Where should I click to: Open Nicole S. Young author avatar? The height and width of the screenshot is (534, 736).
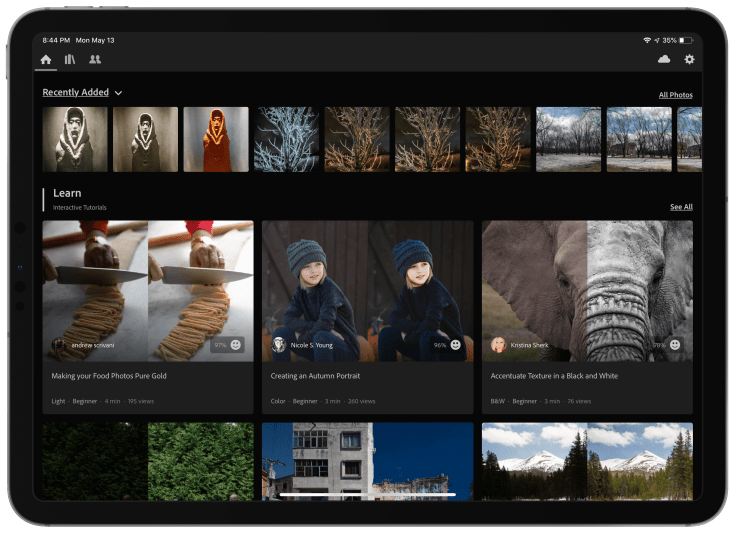pyautogui.click(x=279, y=345)
